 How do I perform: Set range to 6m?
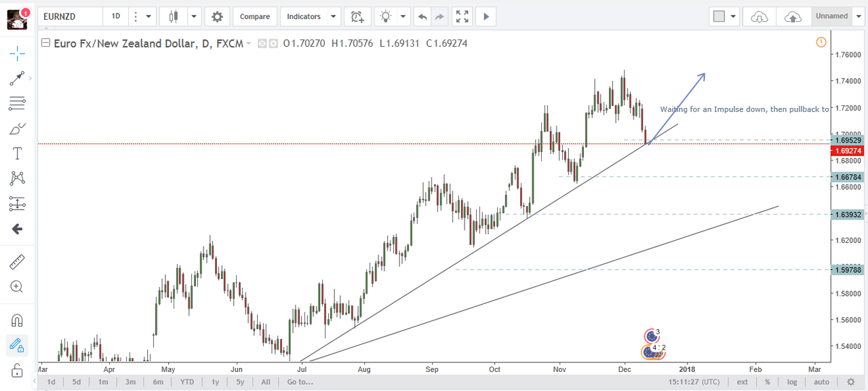pyautogui.click(x=157, y=382)
